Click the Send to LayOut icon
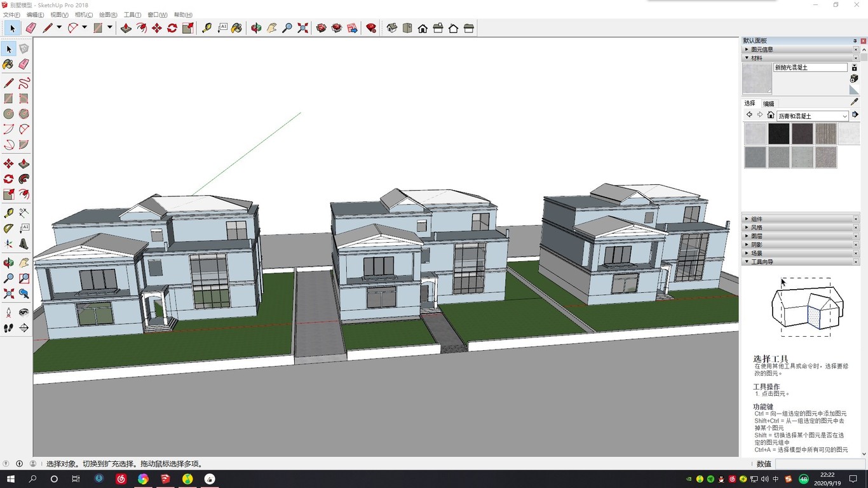868x488 pixels. click(352, 28)
